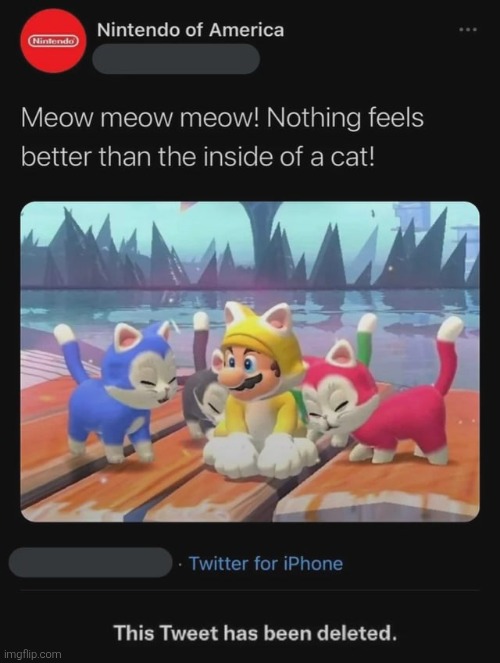Click the Twitter for iPhone source link
The image size is (500, 663).
[x=265, y=563]
